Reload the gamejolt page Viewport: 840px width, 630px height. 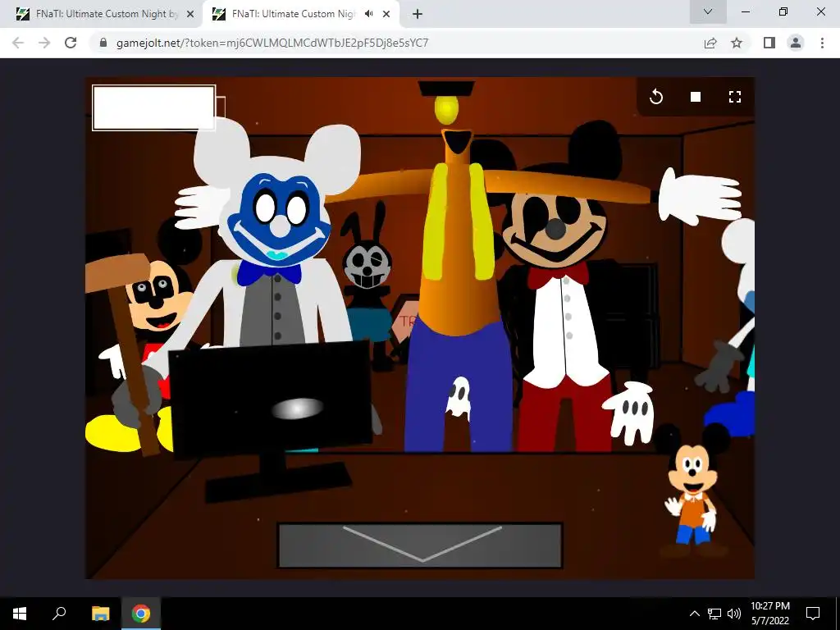pyautogui.click(x=71, y=43)
